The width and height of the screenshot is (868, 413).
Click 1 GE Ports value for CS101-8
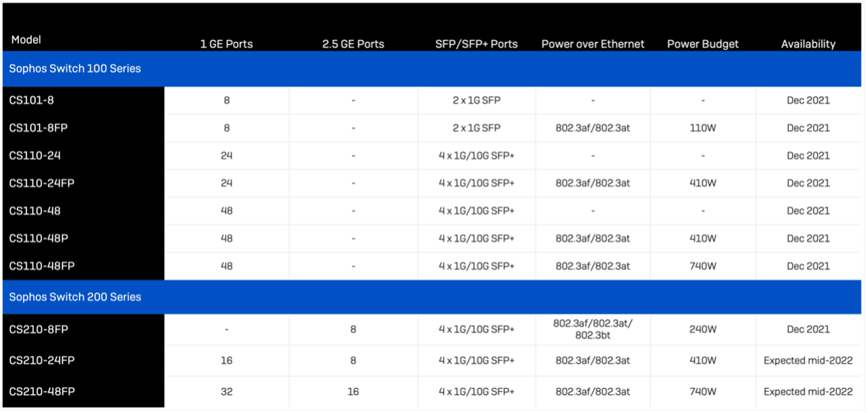pyautogui.click(x=226, y=100)
